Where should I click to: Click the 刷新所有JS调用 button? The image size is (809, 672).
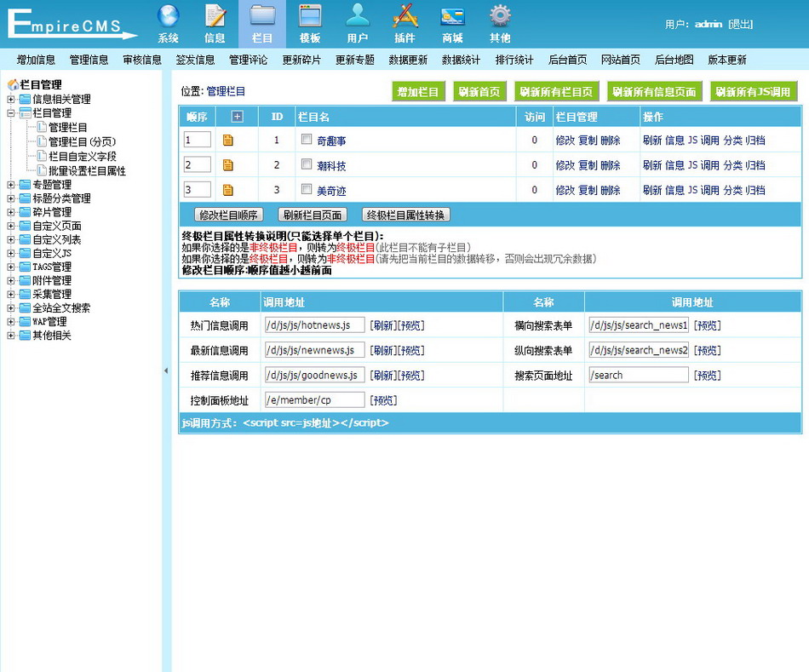[754, 92]
